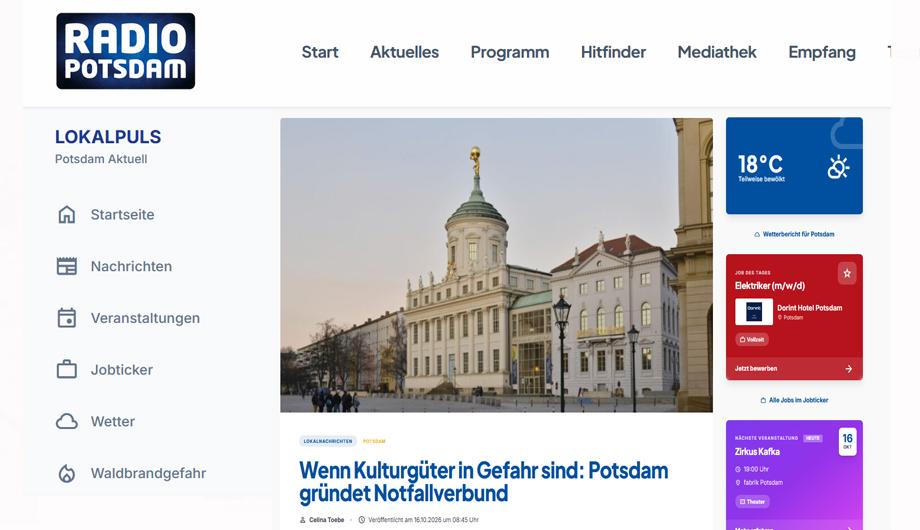Click the Dorint hotel logo thumbnail
The height and width of the screenshot is (530, 920).
[754, 312]
